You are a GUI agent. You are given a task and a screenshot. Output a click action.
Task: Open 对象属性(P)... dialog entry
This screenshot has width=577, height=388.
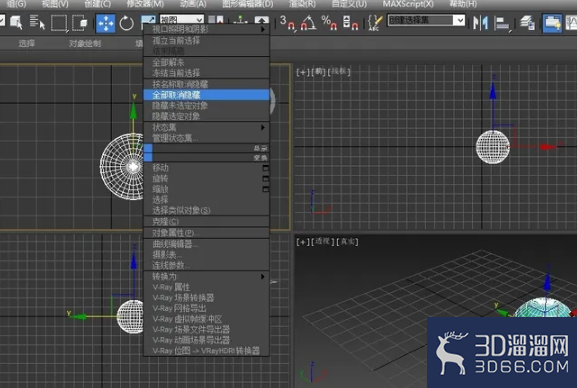[x=206, y=233]
